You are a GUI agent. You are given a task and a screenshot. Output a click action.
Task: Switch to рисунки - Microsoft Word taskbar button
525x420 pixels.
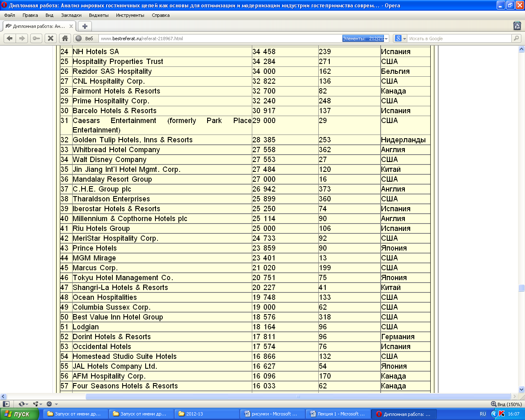click(x=273, y=414)
